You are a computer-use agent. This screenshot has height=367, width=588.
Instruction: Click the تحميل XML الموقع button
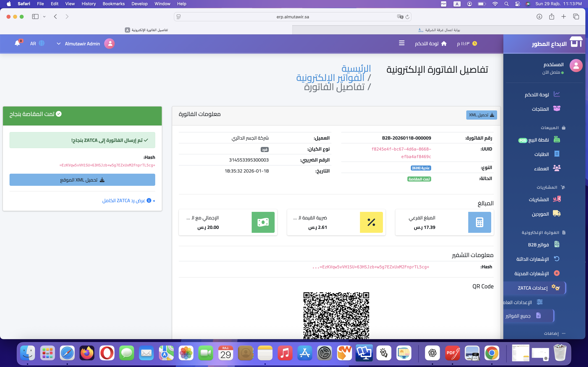[x=82, y=180]
